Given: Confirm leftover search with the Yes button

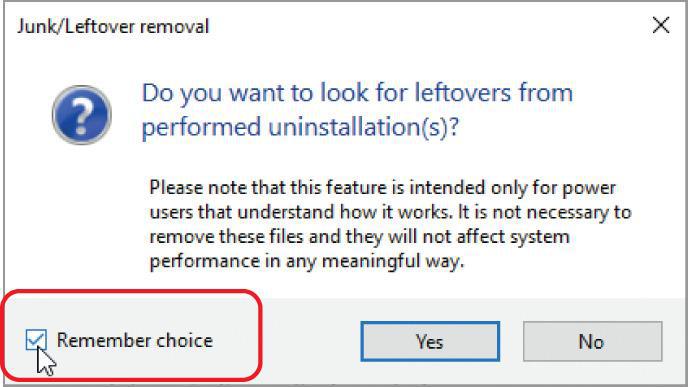Looking at the screenshot, I should coord(430,341).
